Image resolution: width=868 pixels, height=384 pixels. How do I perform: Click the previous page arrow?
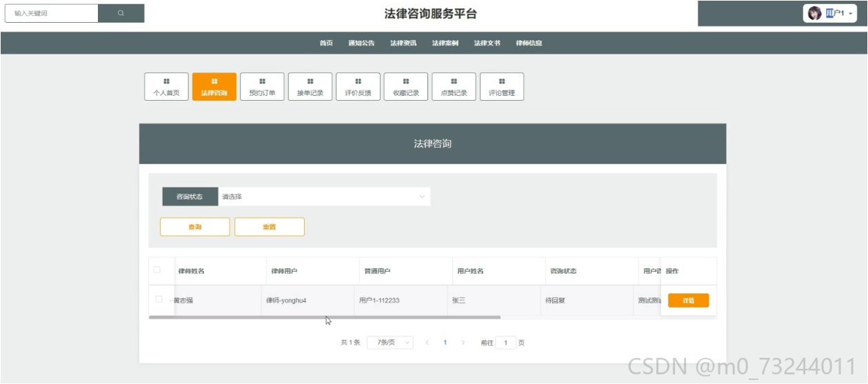(x=427, y=342)
